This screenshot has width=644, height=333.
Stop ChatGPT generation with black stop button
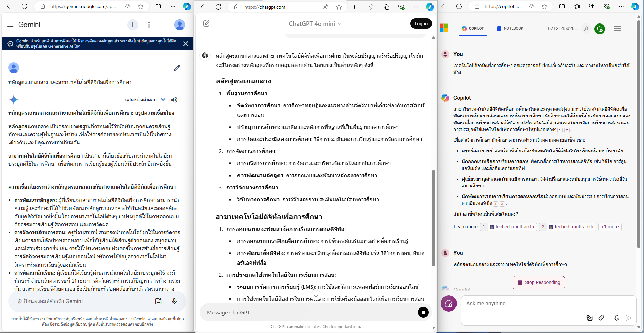point(423,312)
